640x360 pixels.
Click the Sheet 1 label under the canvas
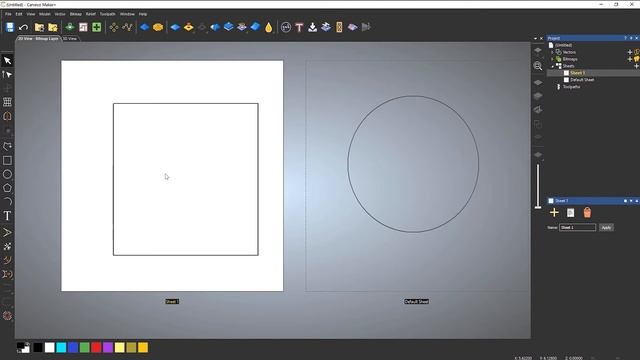click(172, 302)
